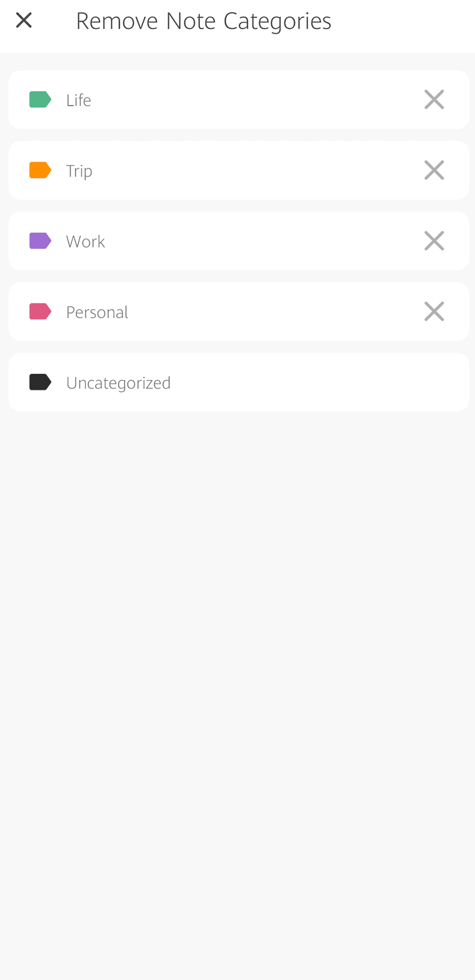Delete the Personal category
This screenshot has height=980, width=475.
[x=434, y=311]
